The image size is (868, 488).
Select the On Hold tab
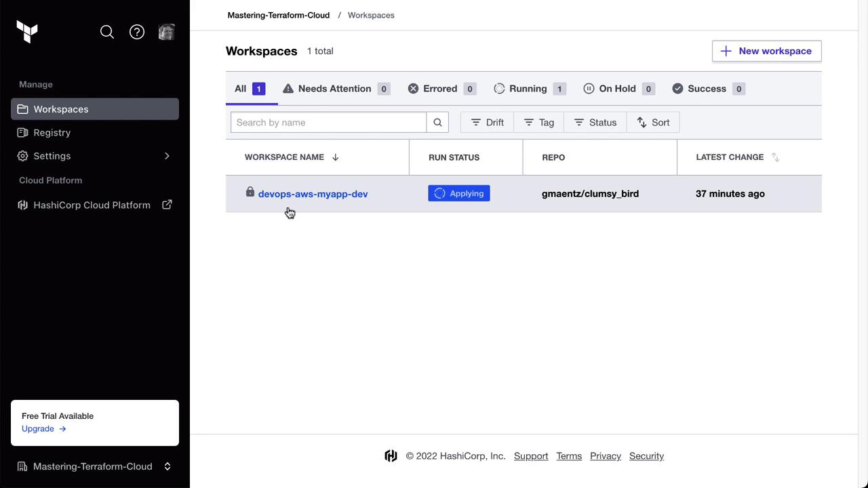click(619, 89)
